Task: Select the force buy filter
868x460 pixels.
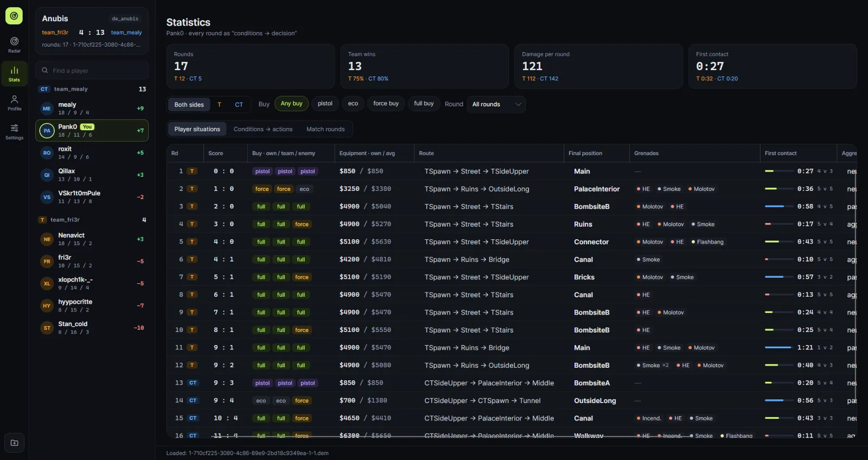Action: pos(386,104)
